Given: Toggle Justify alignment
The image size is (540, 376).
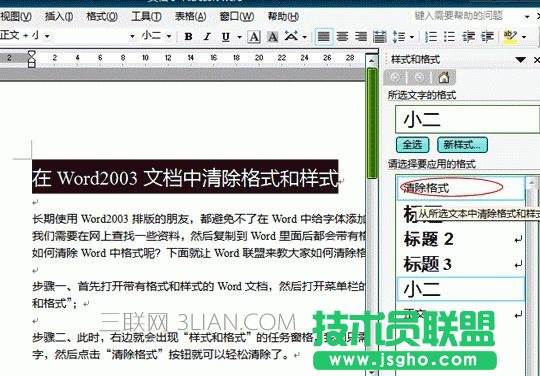Looking at the screenshot, I should click(324, 36).
